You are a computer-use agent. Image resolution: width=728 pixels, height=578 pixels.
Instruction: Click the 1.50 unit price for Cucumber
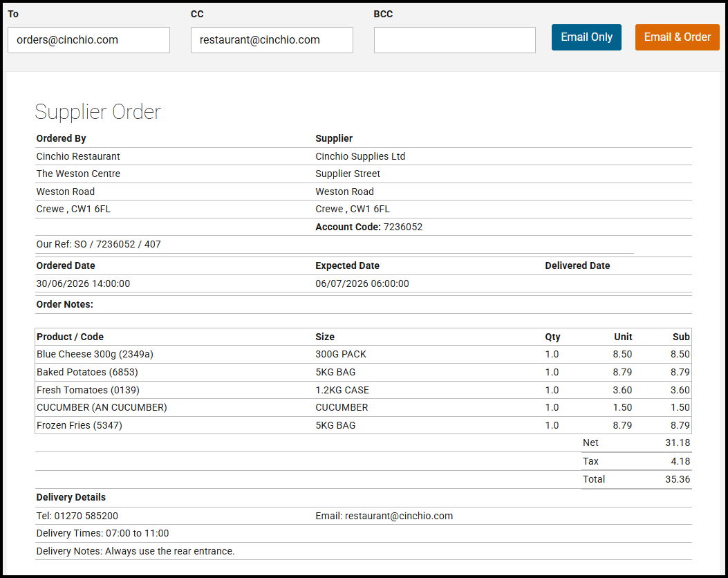coord(622,408)
